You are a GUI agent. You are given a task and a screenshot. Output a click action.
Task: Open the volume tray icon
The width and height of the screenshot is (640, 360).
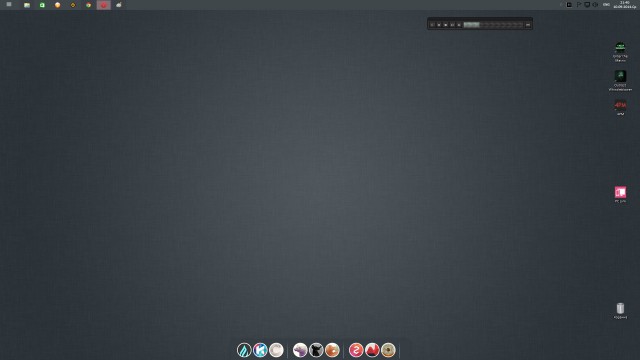tap(595, 4)
